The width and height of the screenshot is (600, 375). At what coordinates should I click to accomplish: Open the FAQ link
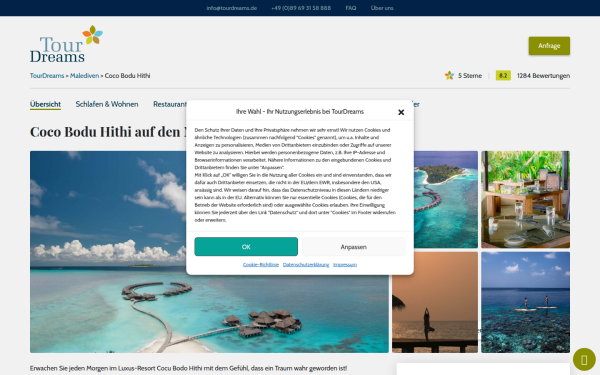(x=351, y=8)
